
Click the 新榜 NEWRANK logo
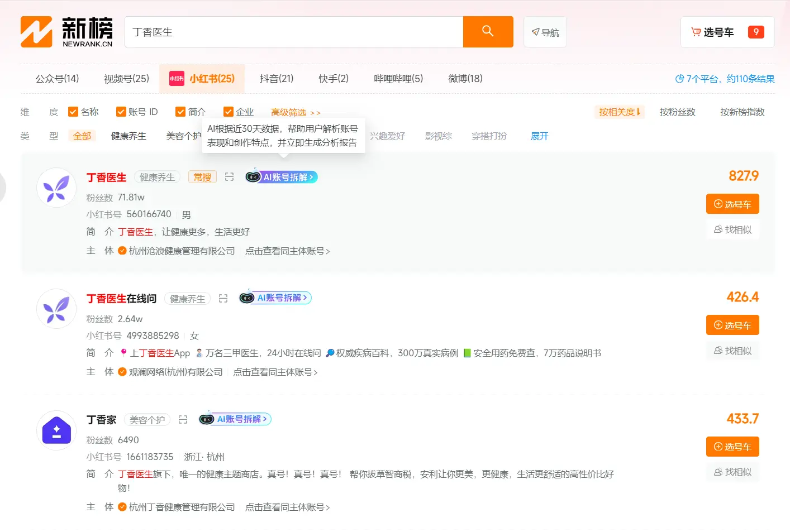click(66, 31)
